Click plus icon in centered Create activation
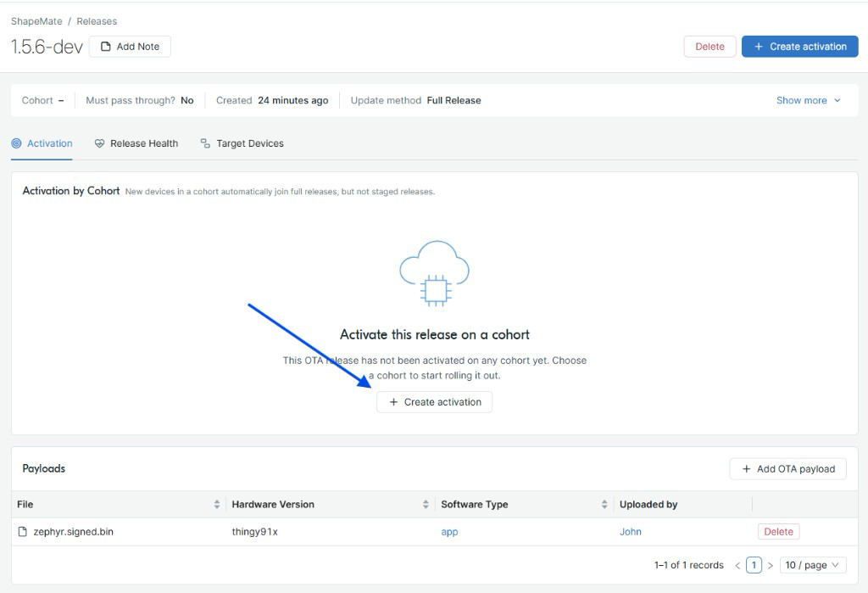The height and width of the screenshot is (593, 868). point(393,402)
